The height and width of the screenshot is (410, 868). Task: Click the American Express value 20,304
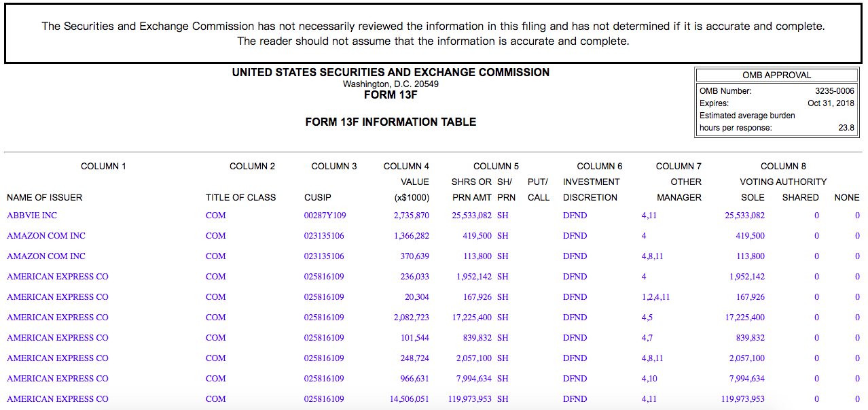point(416,297)
